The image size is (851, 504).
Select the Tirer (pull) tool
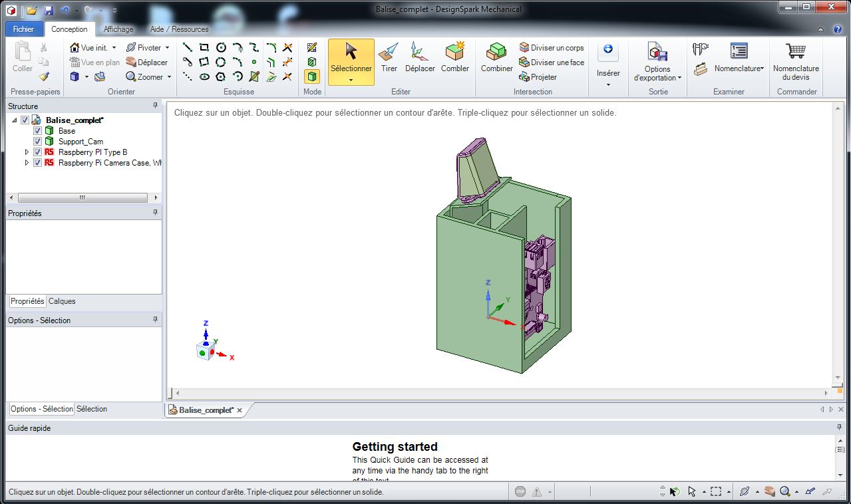tap(389, 58)
